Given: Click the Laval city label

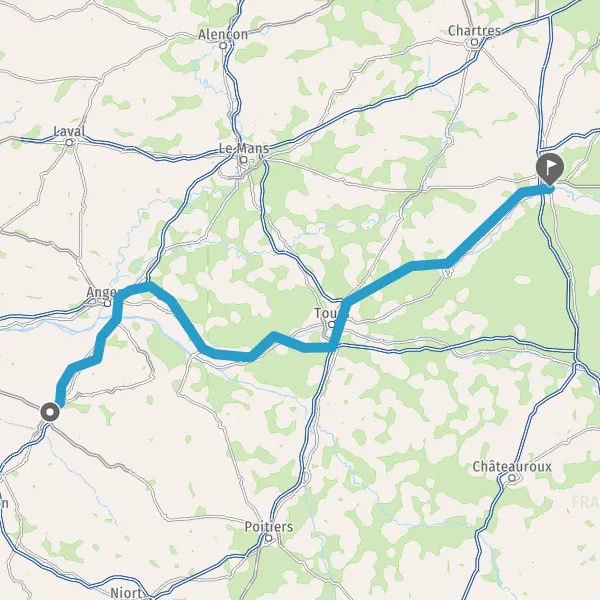Looking at the screenshot, I should point(69,131).
